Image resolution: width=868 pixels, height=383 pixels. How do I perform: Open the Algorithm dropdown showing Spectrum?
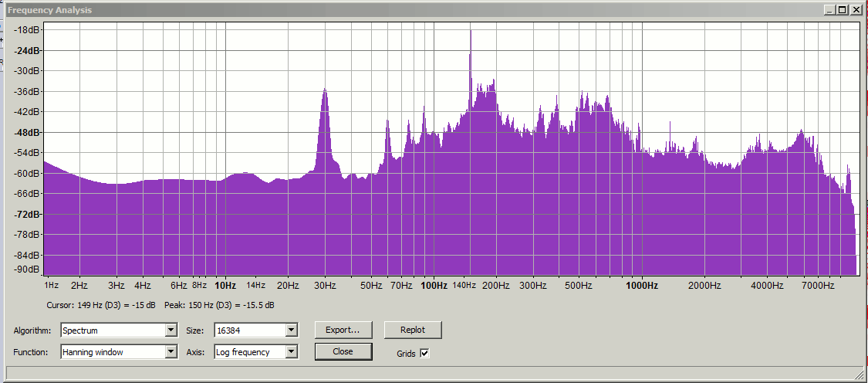(x=119, y=330)
